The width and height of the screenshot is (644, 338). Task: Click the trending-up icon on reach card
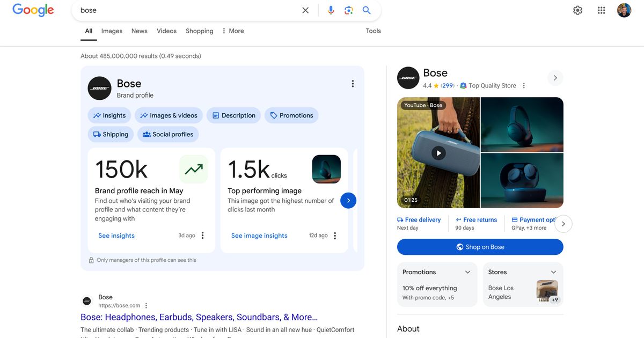tap(194, 170)
